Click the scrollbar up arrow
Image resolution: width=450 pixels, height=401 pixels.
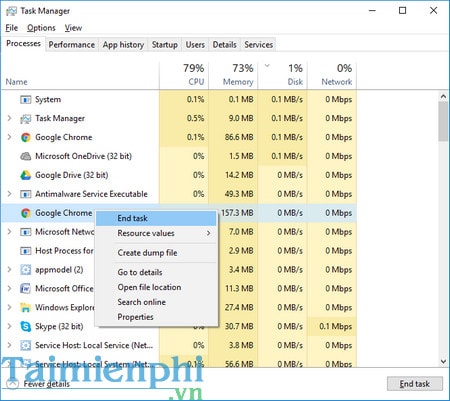pos(443,97)
